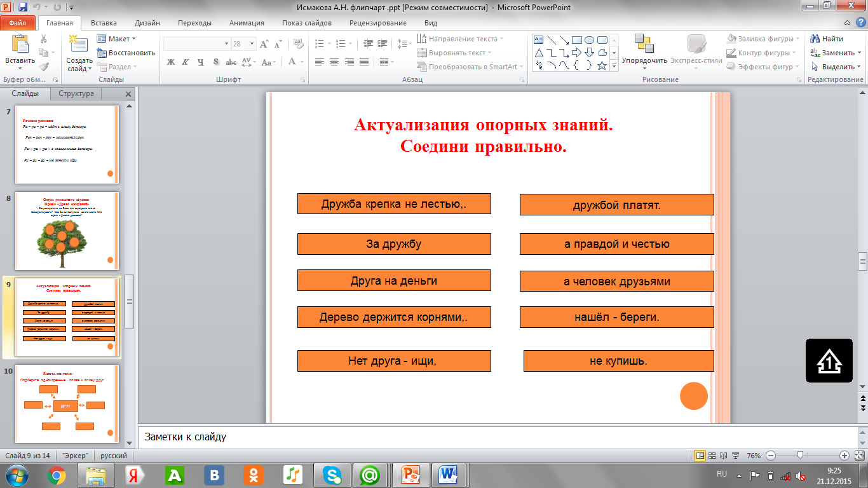This screenshot has width=868, height=488.
Task: Cut selection with the scissors icon
Action: 44,39
